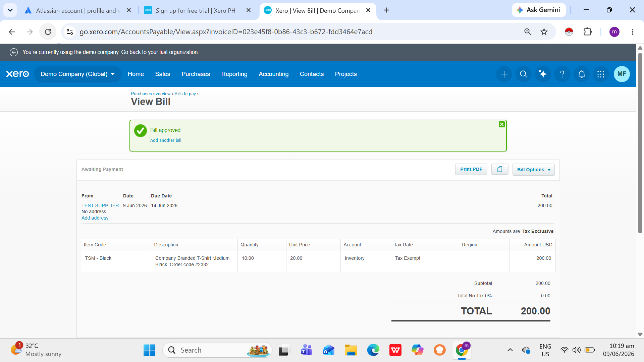Open the MF user profile avatar
Screen dimensions: 644x362
coord(622,74)
